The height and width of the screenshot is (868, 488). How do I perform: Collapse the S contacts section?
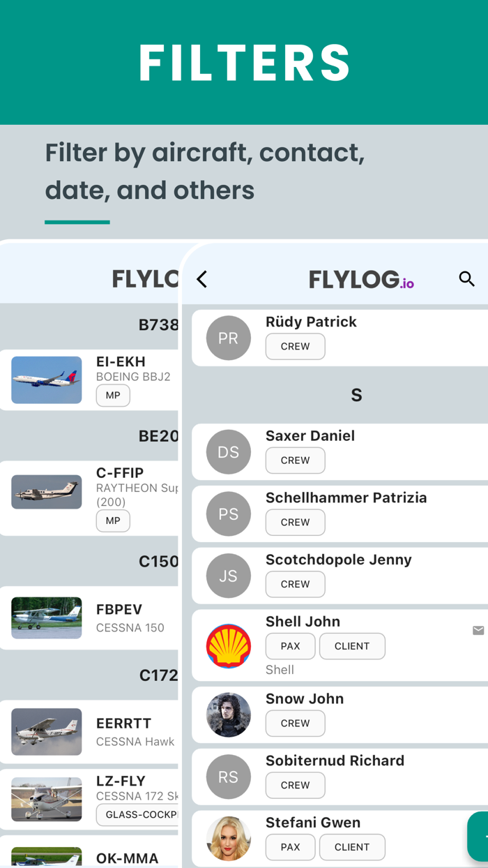(x=356, y=394)
